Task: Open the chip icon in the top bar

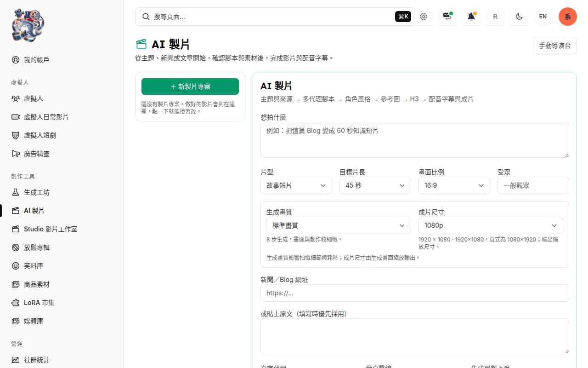Action: point(424,17)
